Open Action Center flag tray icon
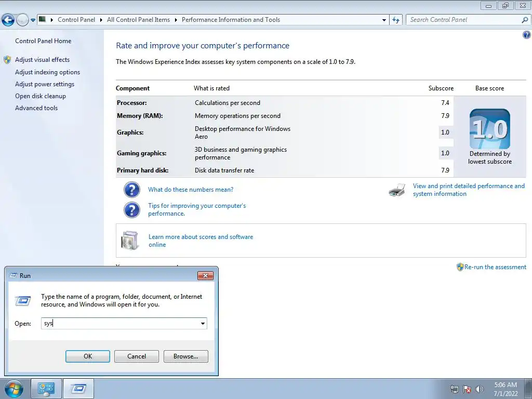This screenshot has width=532, height=399. (x=467, y=389)
